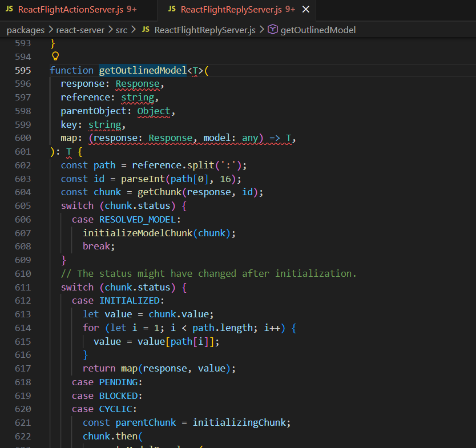Select the ReactFlightReplyServer.js tab
The width and height of the screenshot is (476, 448).
click(231, 10)
